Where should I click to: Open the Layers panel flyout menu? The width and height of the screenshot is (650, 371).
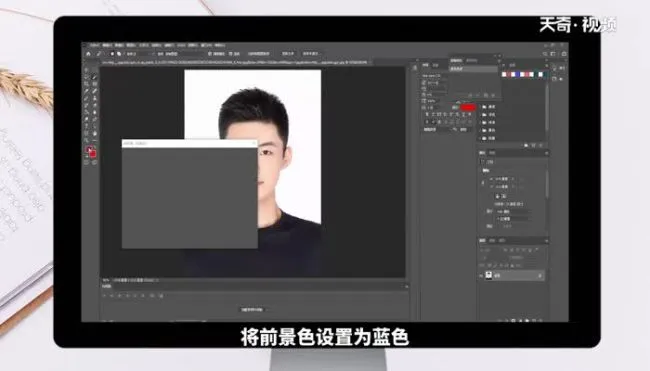point(547,241)
